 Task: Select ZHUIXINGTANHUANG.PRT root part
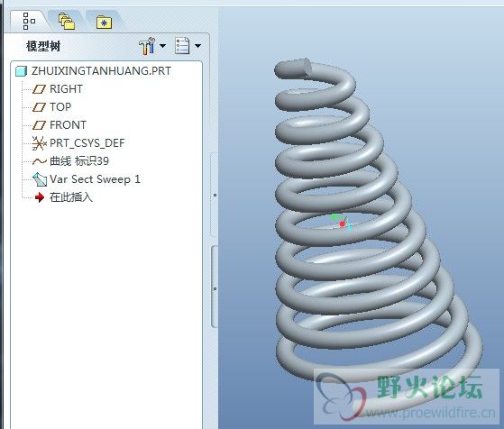tap(101, 70)
